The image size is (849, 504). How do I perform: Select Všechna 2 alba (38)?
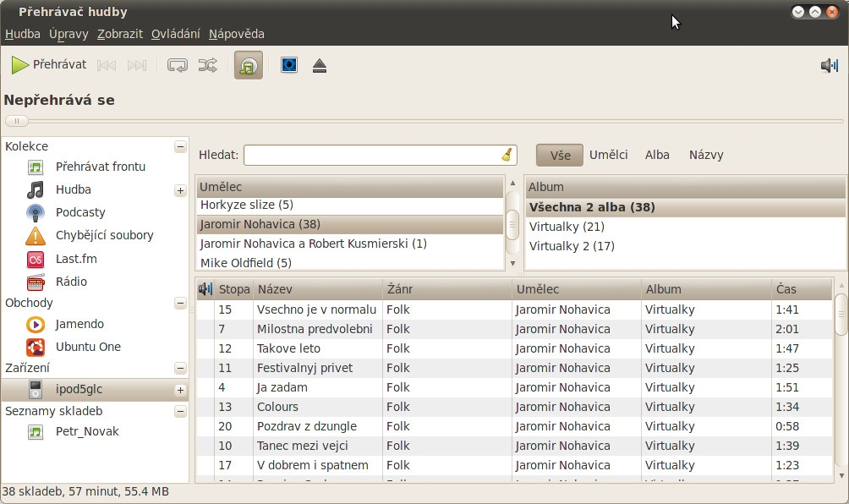(x=685, y=207)
